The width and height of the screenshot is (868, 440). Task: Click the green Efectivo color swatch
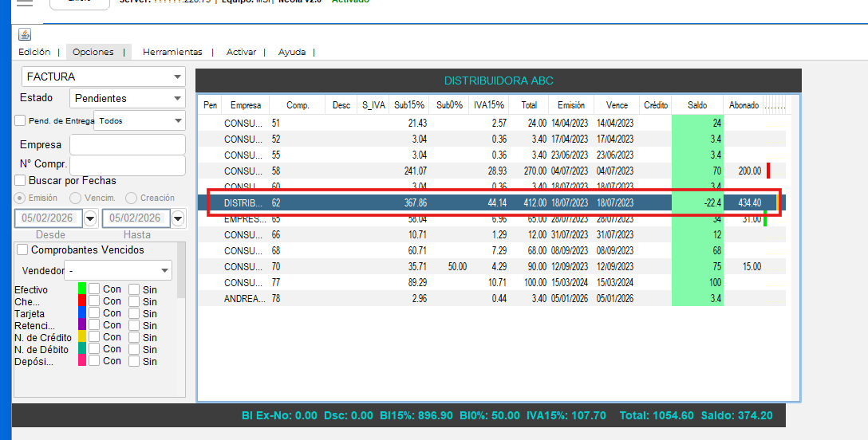81,289
